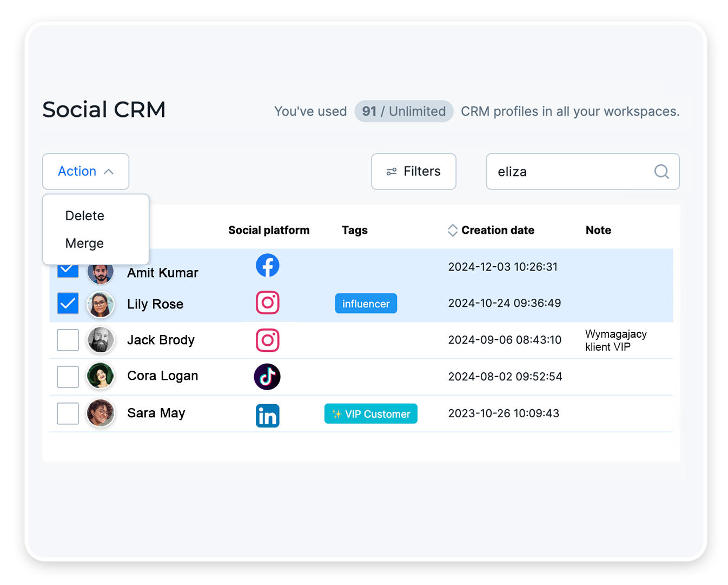This screenshot has width=728, height=585.
Task: Click the Social CRM page title
Action: point(104,110)
